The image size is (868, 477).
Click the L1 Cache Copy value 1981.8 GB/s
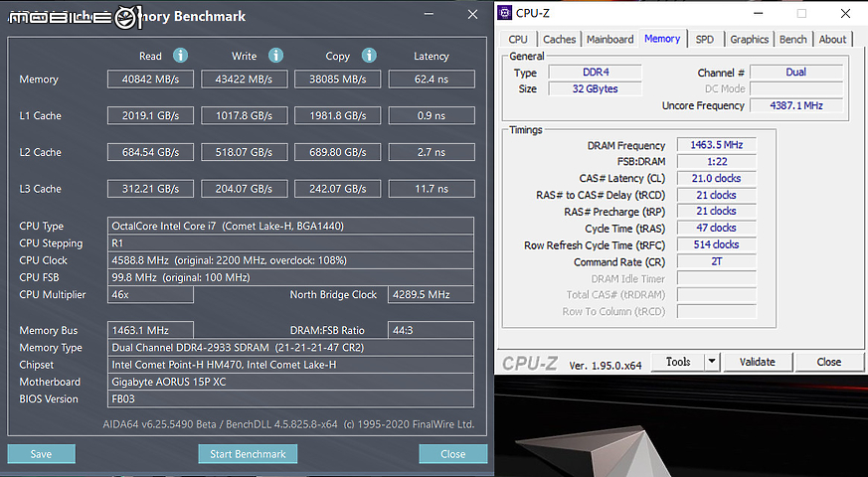point(338,115)
